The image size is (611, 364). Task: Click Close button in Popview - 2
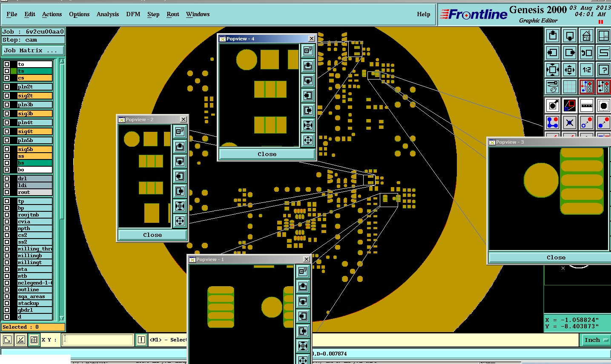(x=152, y=235)
